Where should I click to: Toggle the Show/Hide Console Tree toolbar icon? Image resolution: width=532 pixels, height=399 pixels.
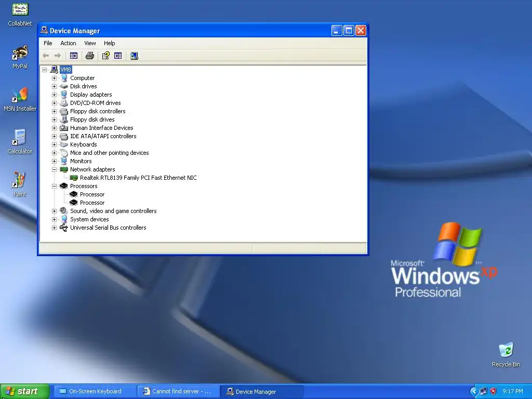pos(74,56)
